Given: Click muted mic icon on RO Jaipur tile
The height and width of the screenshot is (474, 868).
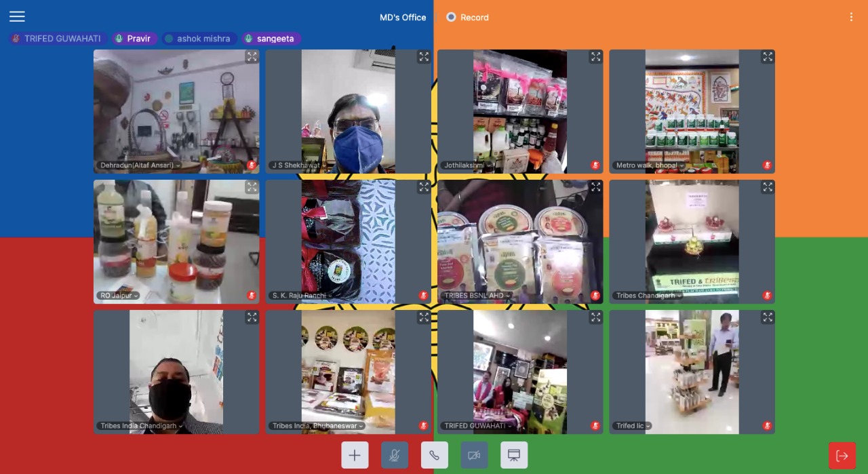Looking at the screenshot, I should click(252, 296).
